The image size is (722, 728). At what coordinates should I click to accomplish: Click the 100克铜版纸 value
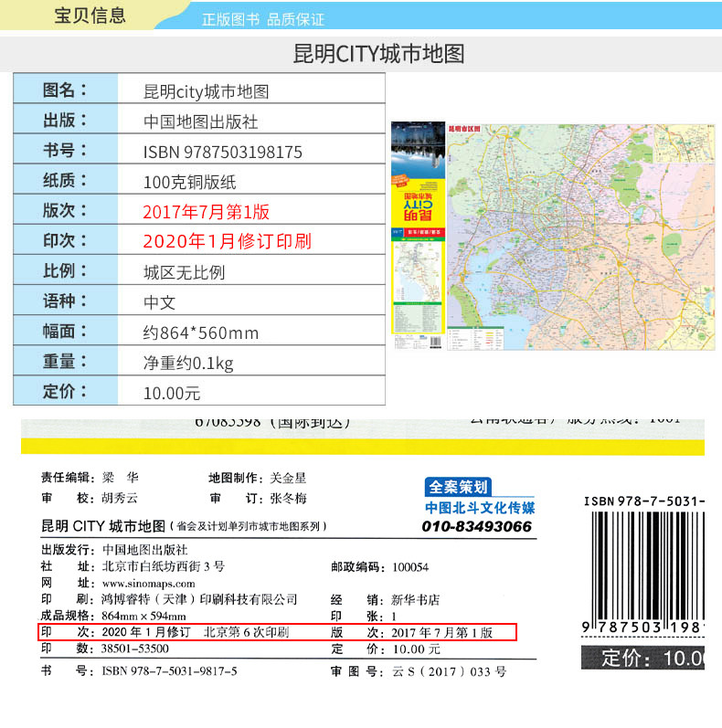point(189,183)
